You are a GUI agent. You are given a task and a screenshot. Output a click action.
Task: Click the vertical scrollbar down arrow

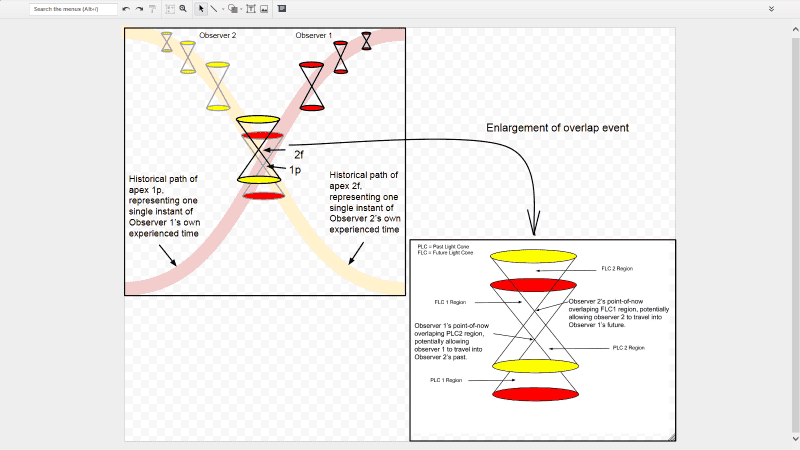tap(795, 438)
